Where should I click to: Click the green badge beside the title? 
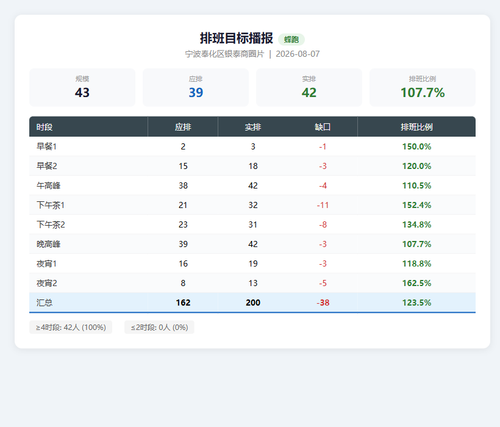(291, 39)
